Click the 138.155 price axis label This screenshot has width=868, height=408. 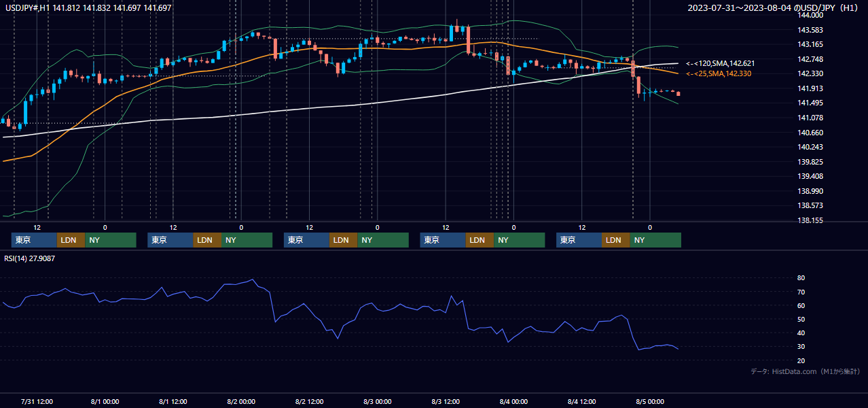(810, 220)
